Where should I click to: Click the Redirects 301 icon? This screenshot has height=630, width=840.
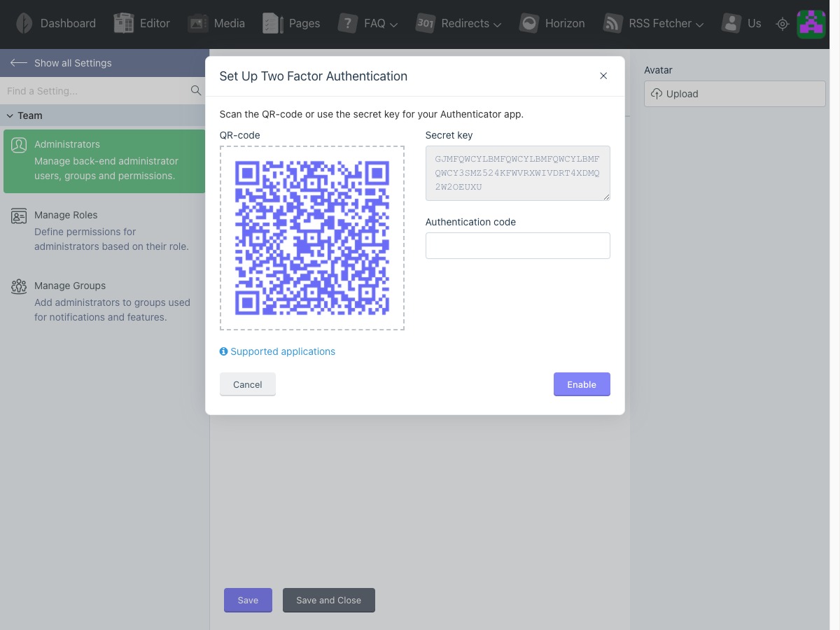click(426, 23)
